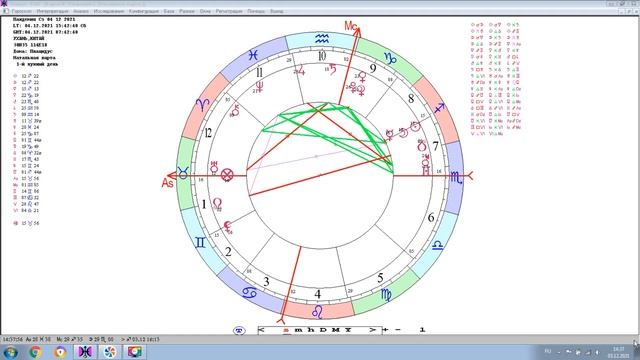Select the Jupiter glyph in house 10

point(301,70)
